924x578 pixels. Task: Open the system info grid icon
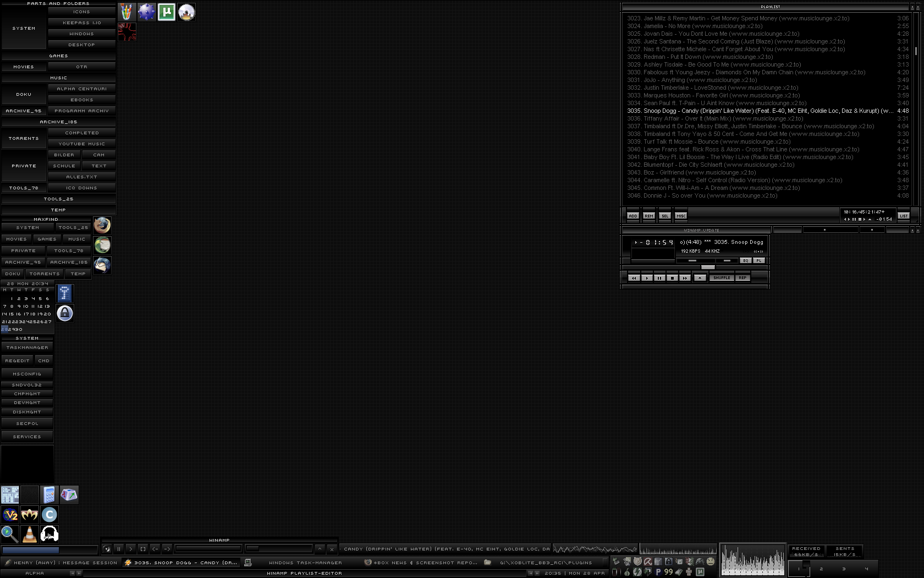coord(9,495)
